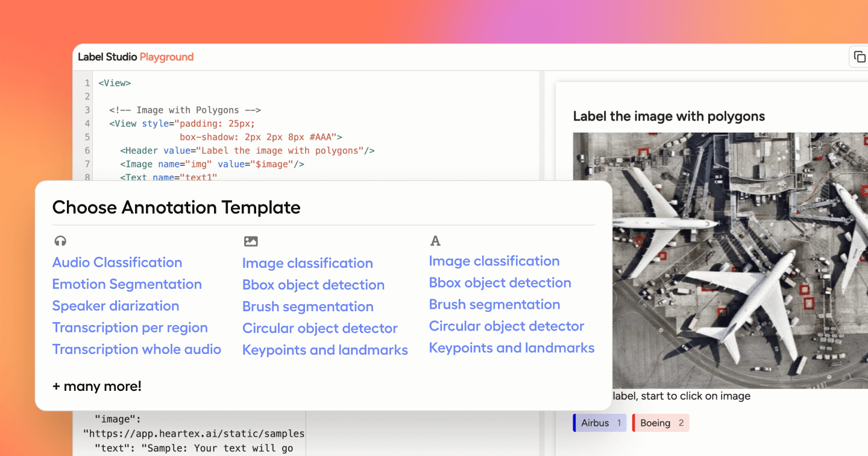
Task: Click the opening <View> tag in the code editor
Action: [x=115, y=83]
